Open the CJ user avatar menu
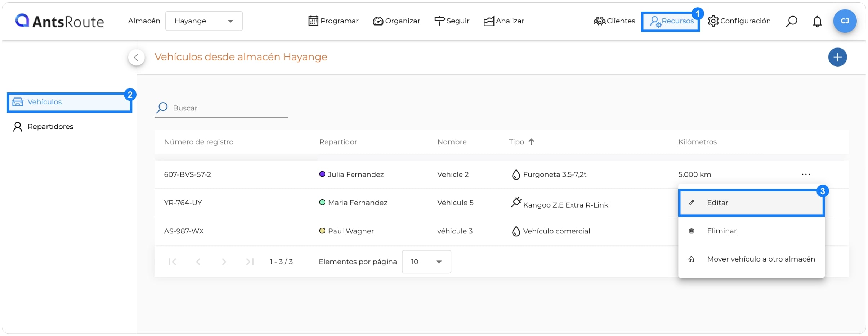 pyautogui.click(x=845, y=21)
